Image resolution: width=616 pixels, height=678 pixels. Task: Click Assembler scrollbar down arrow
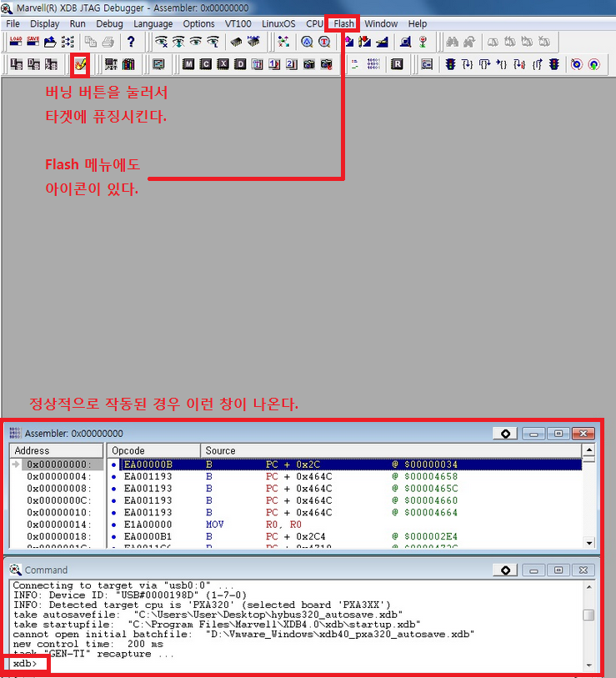pyautogui.click(x=588, y=543)
